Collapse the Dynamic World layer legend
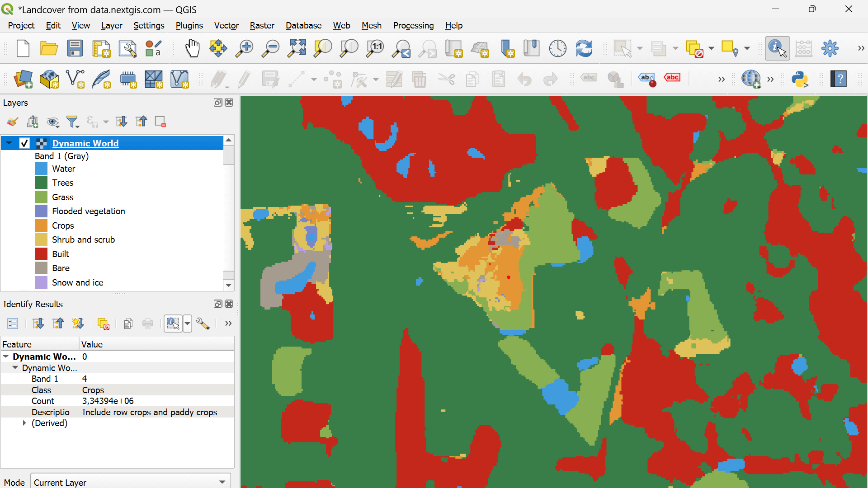The height and width of the screenshot is (488, 868). point(9,143)
